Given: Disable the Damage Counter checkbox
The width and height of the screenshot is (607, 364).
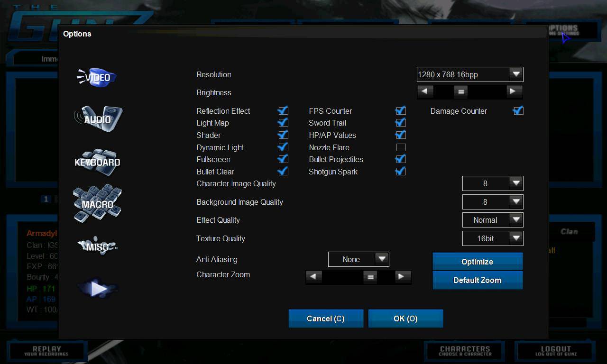Looking at the screenshot, I should 518,110.
